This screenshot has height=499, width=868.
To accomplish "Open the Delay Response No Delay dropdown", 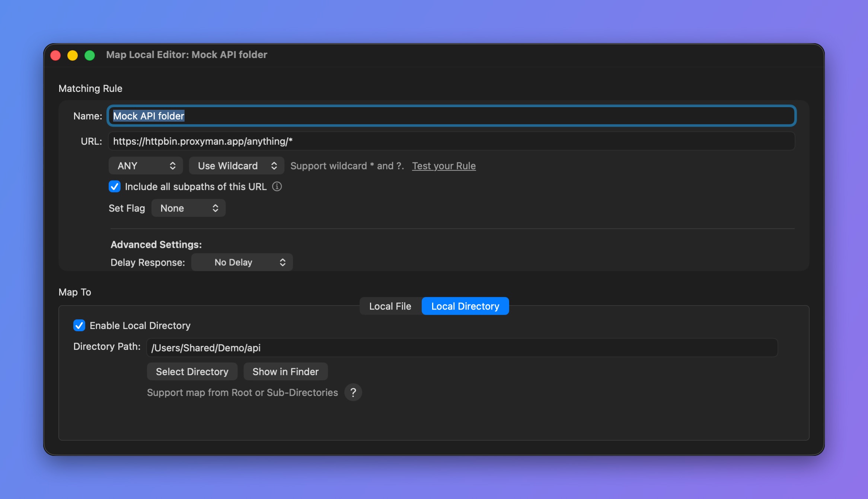I will coord(242,262).
